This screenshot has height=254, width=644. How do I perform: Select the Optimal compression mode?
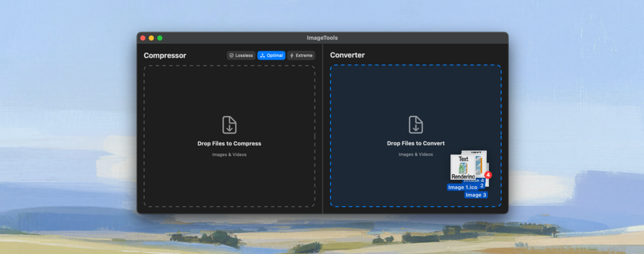pos(271,56)
